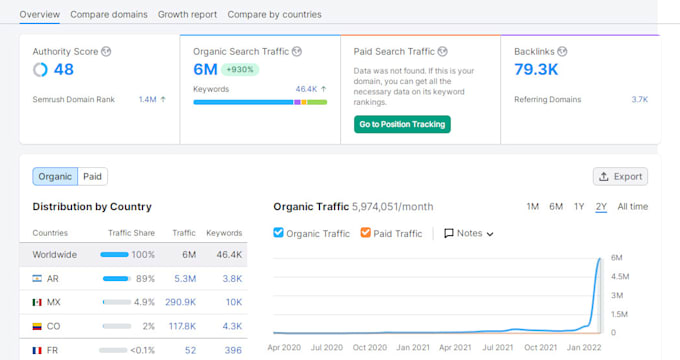Click the Notes speech bubble icon

[449, 233]
